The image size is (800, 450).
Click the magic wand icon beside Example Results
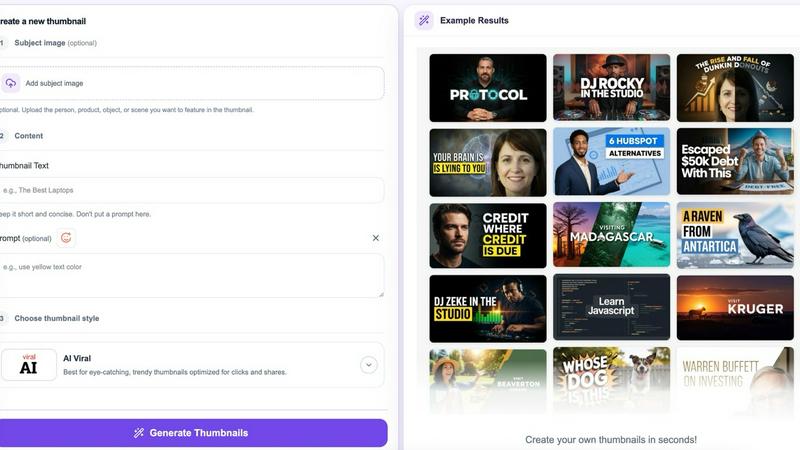[x=424, y=20]
